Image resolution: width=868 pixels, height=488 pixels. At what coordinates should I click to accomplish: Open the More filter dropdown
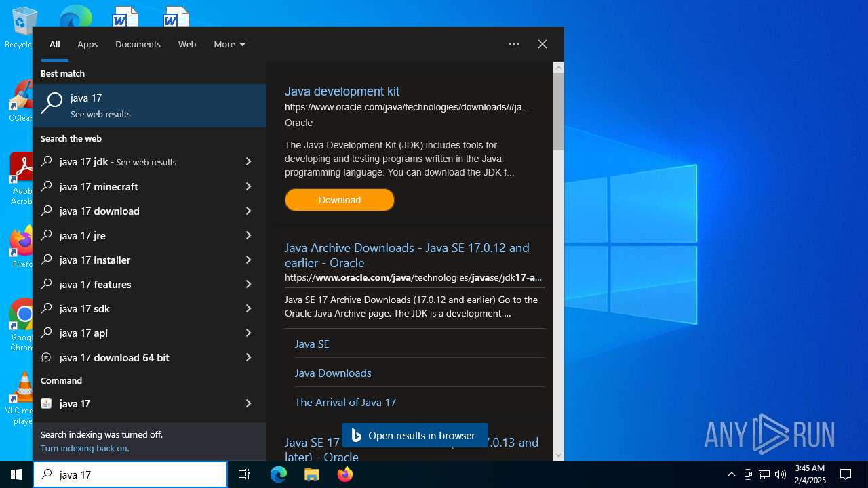230,44
